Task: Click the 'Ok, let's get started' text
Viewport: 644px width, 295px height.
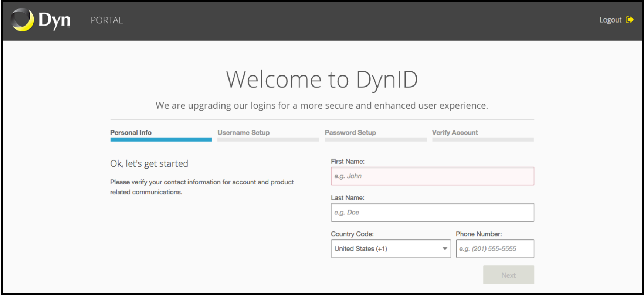Action: pyautogui.click(x=149, y=163)
